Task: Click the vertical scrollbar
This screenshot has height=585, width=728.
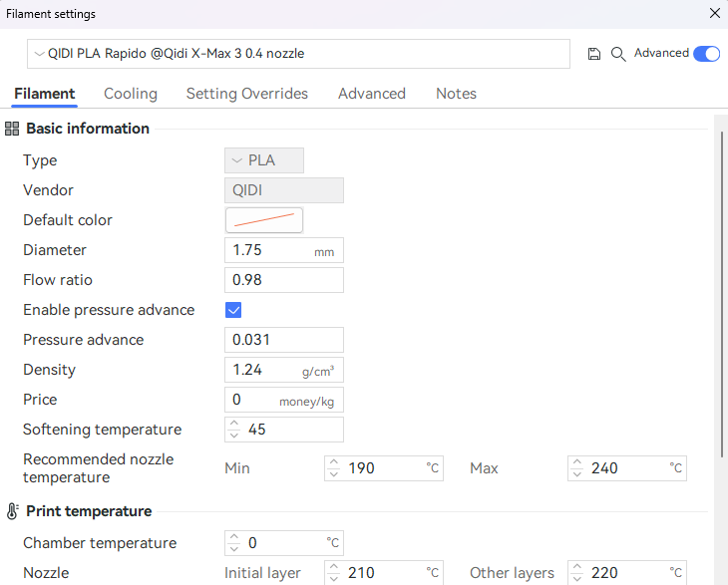Action: [721, 299]
